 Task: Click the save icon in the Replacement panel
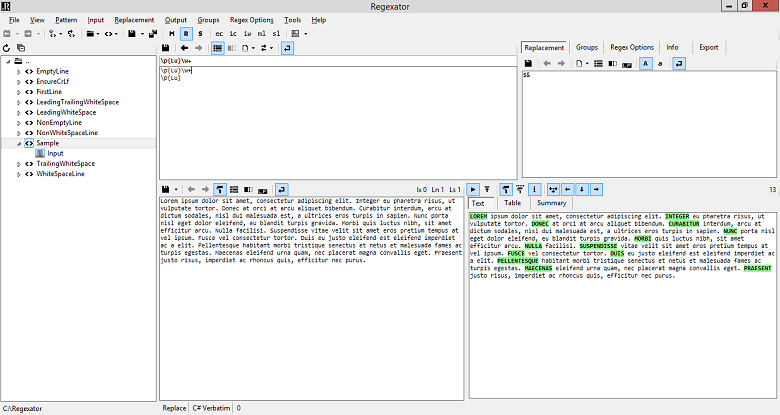point(527,63)
